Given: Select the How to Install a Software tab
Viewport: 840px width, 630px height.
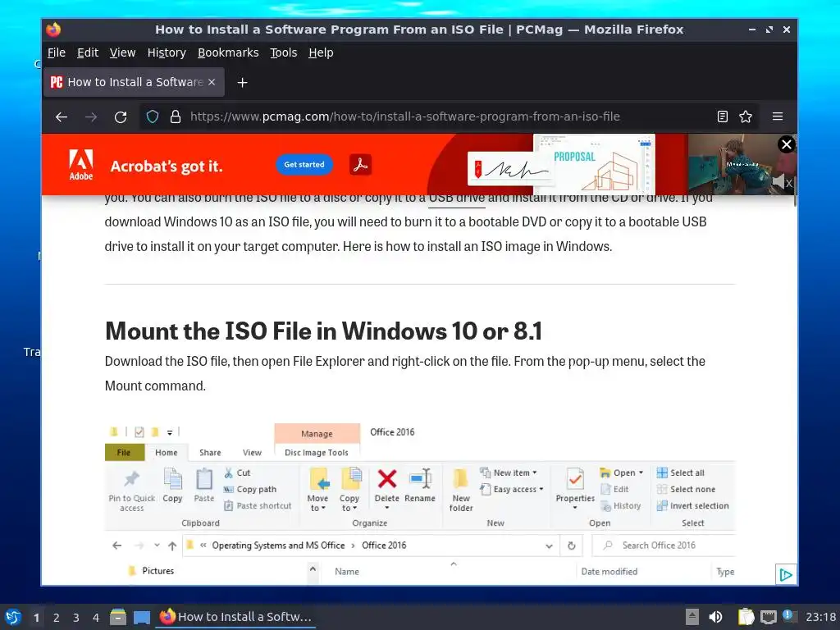Looking at the screenshot, I should (x=134, y=82).
